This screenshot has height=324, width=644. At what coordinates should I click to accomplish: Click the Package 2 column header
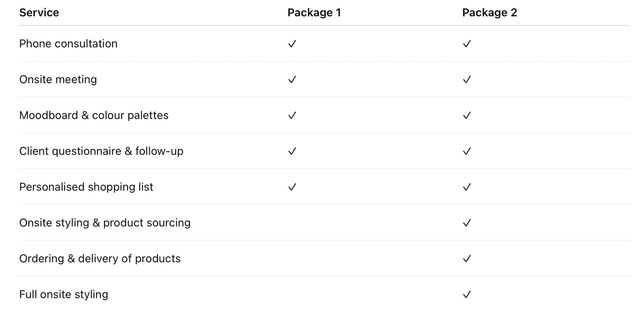click(489, 13)
